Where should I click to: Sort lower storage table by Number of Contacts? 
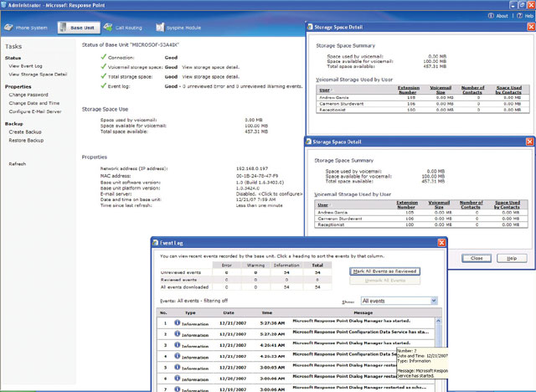471,204
